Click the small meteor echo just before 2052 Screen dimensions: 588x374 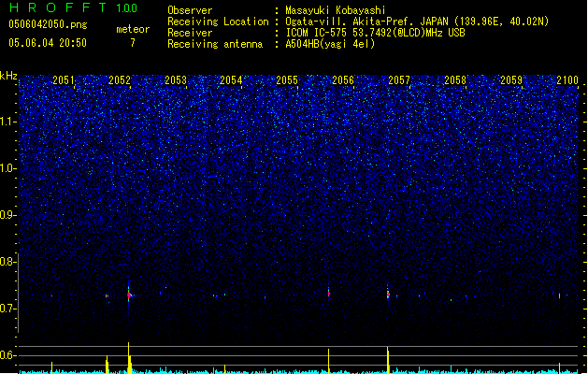107,296
